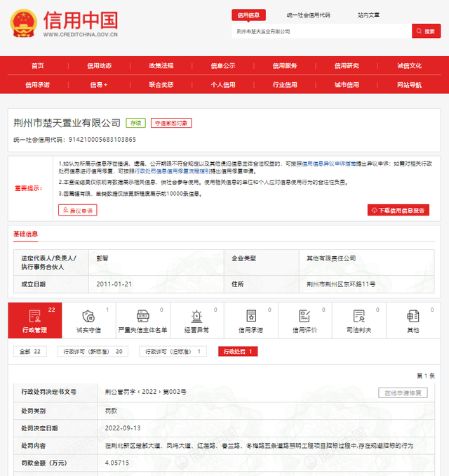Click the company title 荆州市楚天置业有限公司
Image resolution: width=449 pixels, height=476 pixels.
tap(67, 123)
